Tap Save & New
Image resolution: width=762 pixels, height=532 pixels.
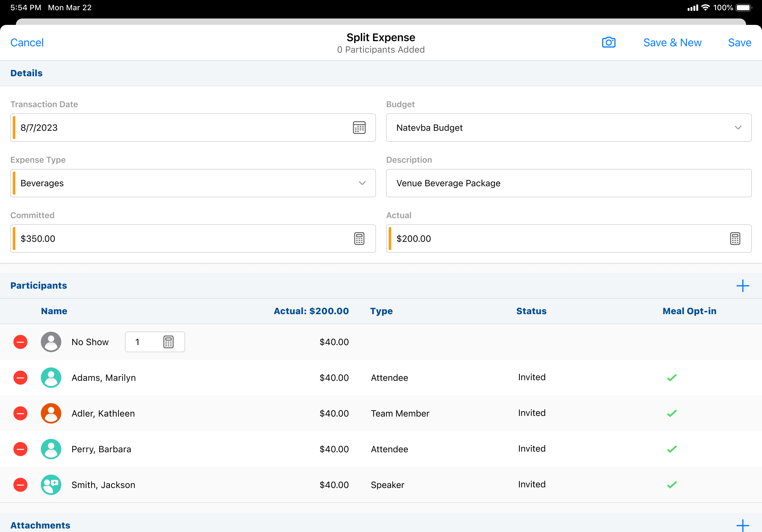pyautogui.click(x=672, y=42)
